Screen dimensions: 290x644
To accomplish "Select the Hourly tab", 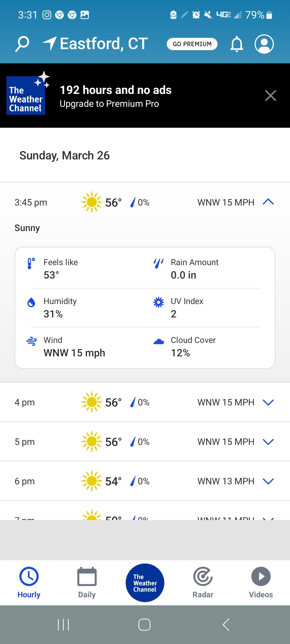I will 29,582.
